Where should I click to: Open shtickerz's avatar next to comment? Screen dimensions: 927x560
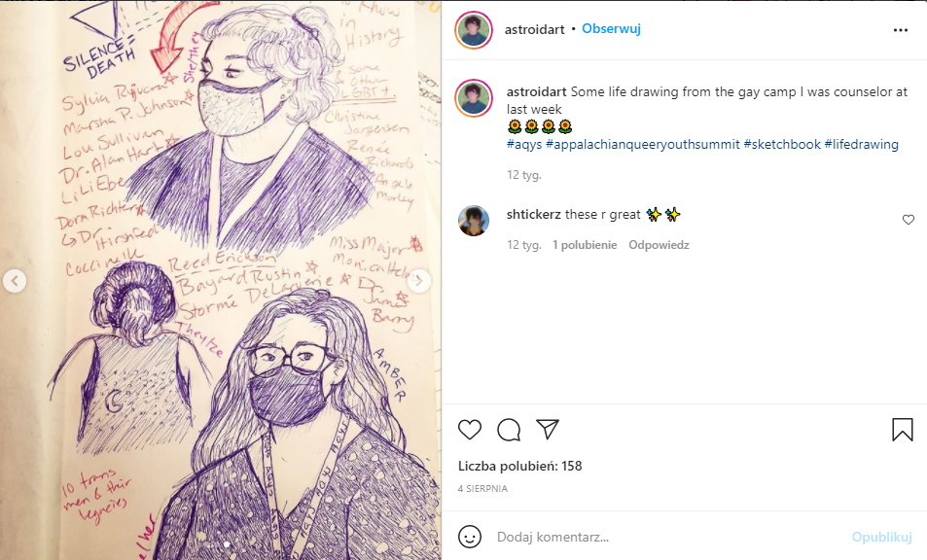coord(474,221)
